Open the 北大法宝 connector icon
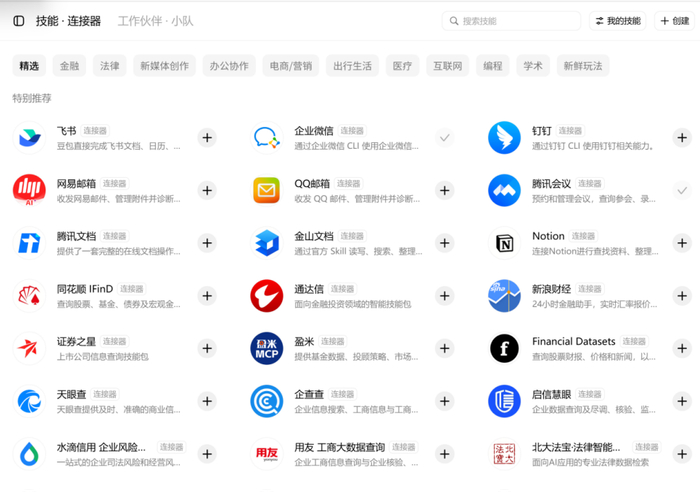700x492 pixels. pos(504,454)
